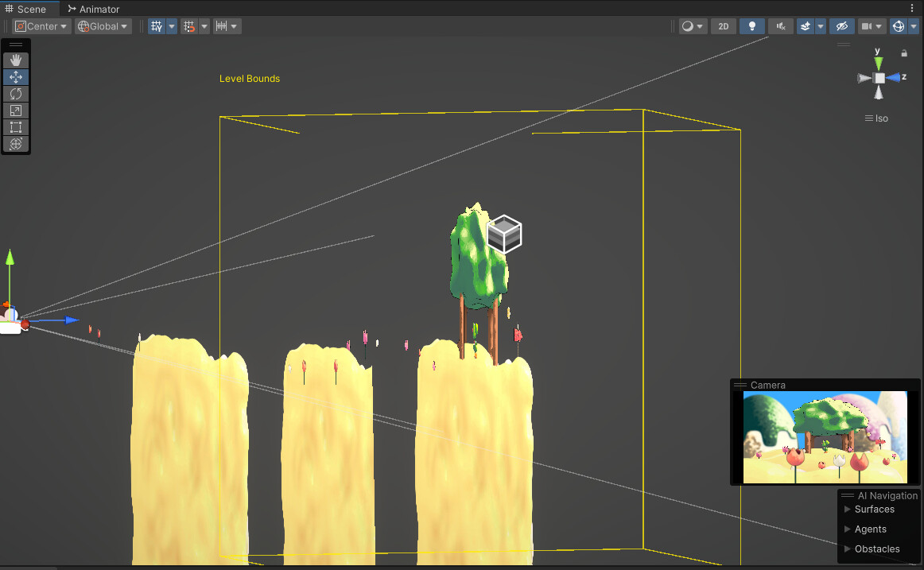This screenshot has width=924, height=570.
Task: Select the Rotate tool
Action: (16, 93)
